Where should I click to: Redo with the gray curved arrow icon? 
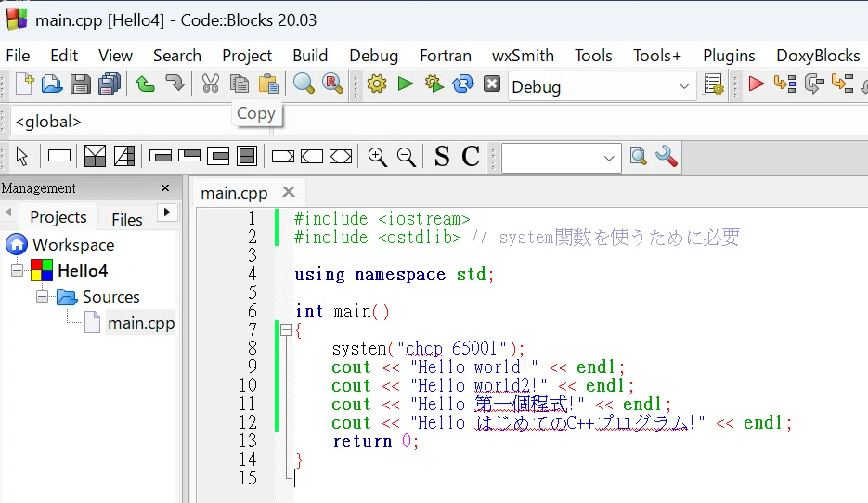click(175, 84)
